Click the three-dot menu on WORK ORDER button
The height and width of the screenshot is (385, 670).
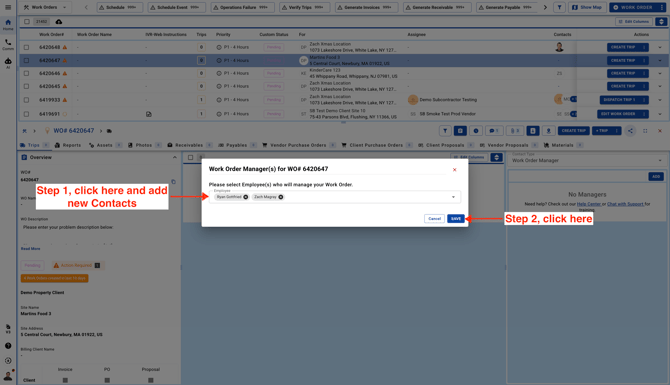click(x=662, y=7)
